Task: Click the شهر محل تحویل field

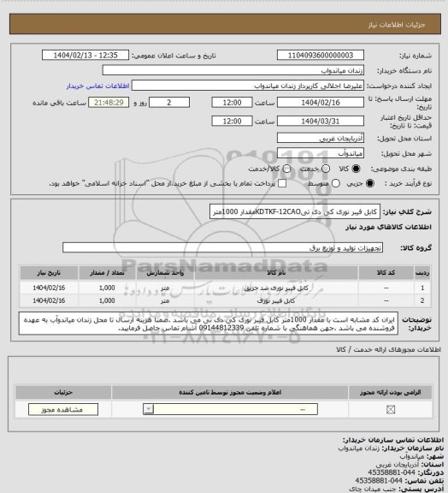Action: tap(321, 153)
